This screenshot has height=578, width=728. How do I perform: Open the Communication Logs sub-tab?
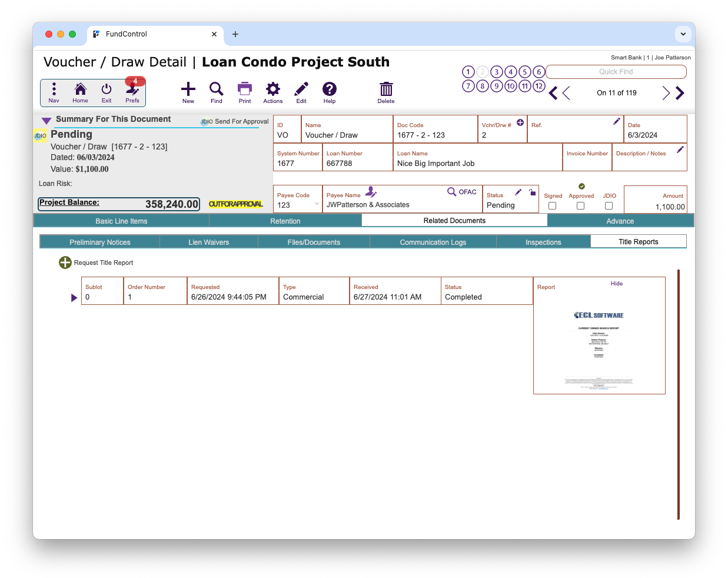click(433, 242)
